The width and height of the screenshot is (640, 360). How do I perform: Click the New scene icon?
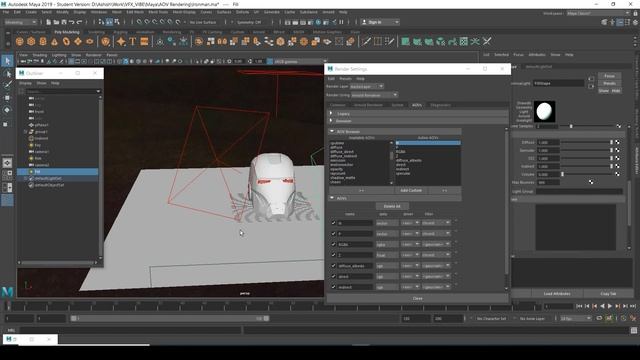point(49,22)
